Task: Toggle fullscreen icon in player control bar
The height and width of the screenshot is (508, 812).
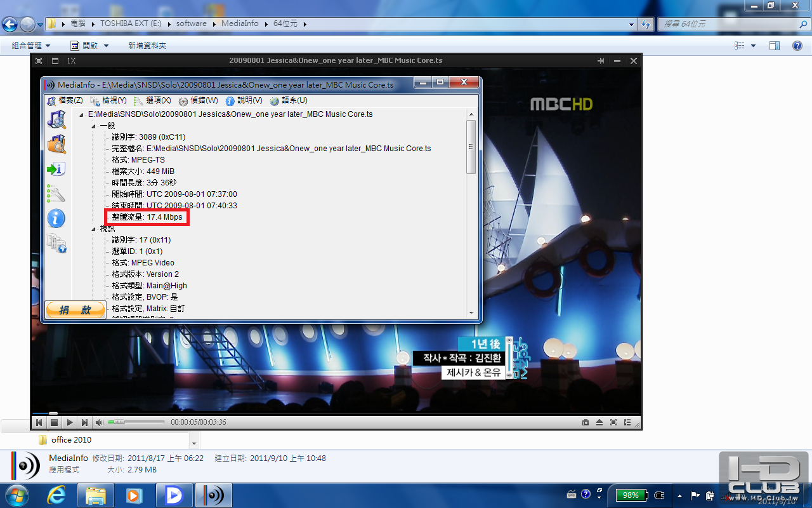Action: [613, 422]
